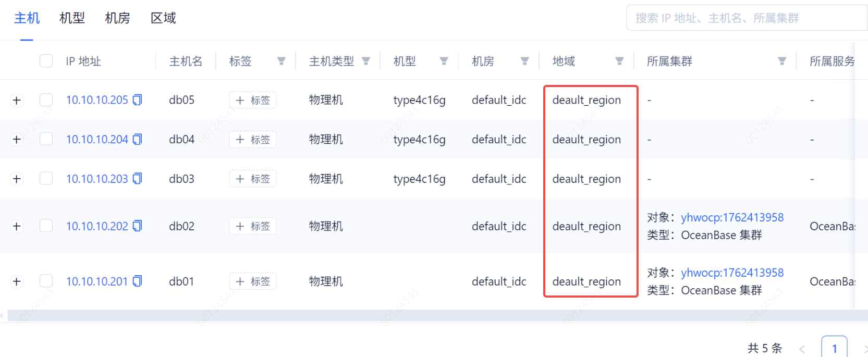Copy IP address 10.10.10.204
This screenshot has width=868, height=357.
[x=137, y=139]
